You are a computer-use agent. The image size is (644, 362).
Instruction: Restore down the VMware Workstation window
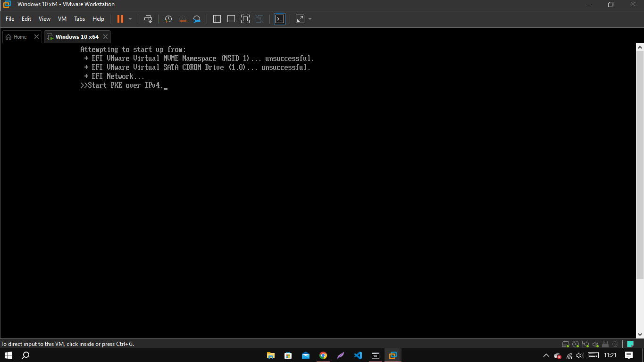click(611, 5)
